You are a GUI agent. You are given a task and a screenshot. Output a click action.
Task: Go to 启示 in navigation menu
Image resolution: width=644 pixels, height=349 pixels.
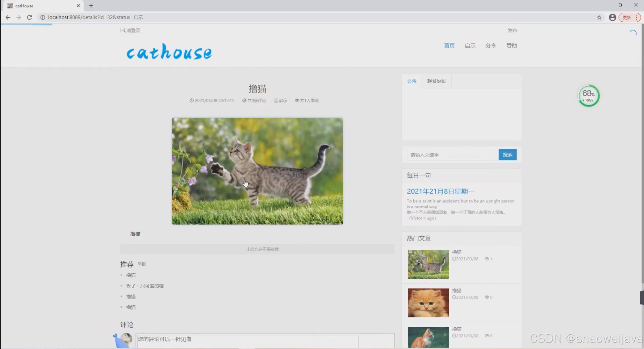[470, 46]
